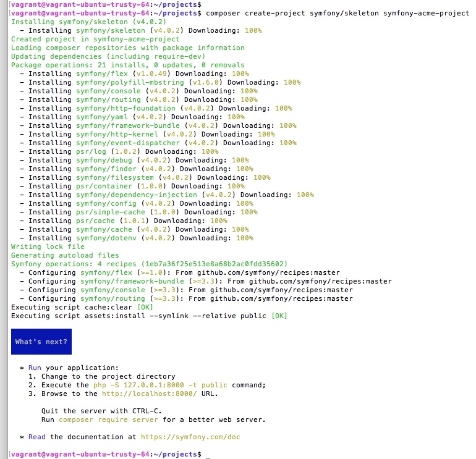Click 'Quit the server with CTRL-C.' line
This screenshot has height=459, width=476.
[102, 411]
